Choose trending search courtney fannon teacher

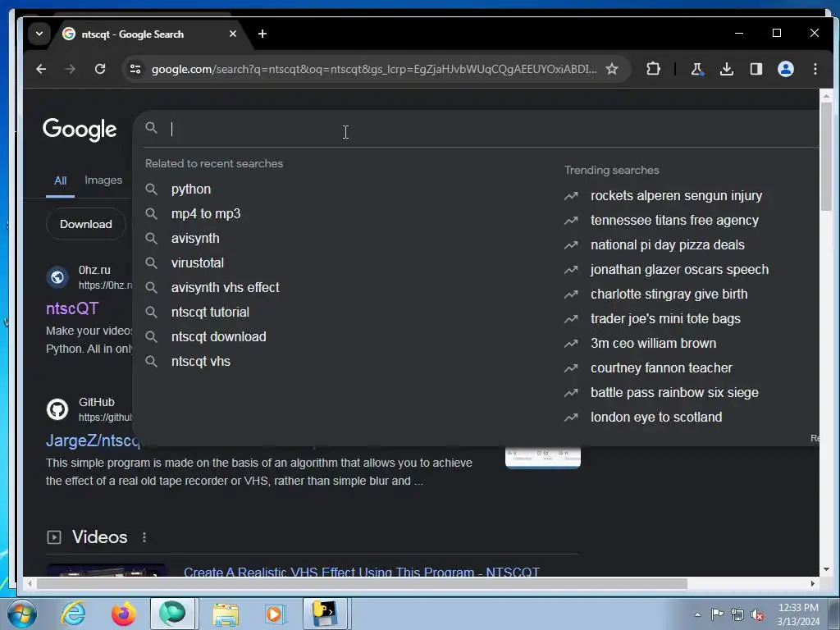pyautogui.click(x=661, y=368)
